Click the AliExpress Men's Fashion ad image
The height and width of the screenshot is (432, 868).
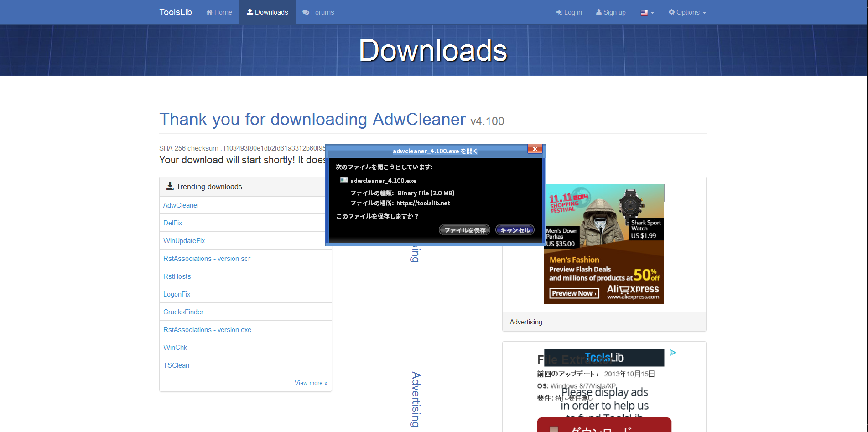(604, 244)
